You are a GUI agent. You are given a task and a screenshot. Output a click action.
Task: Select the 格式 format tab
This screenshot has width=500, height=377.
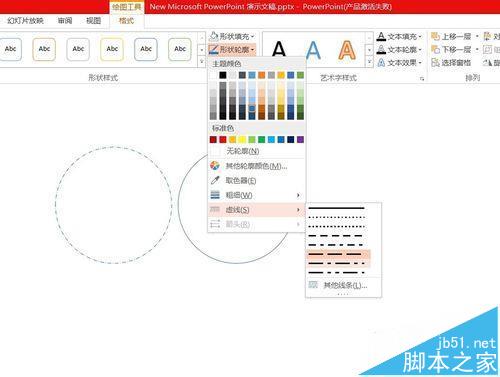pos(126,21)
